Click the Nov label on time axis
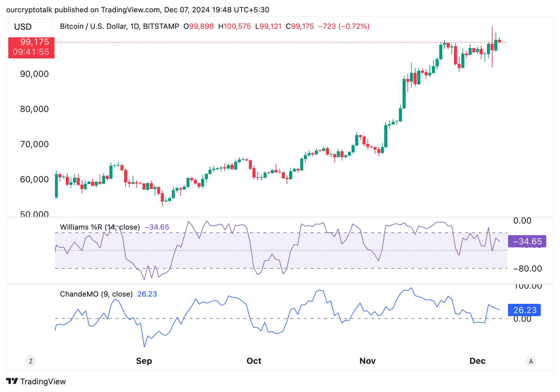560x392 pixels. point(367,361)
